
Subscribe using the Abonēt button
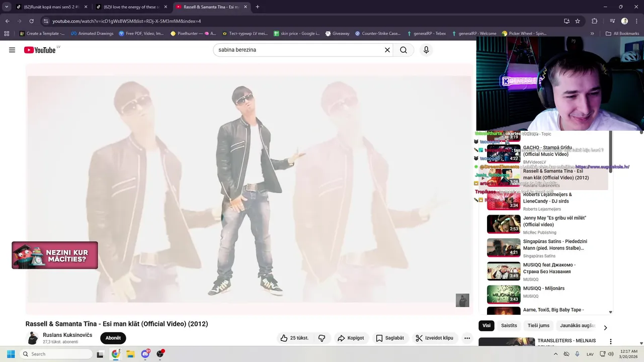click(113, 338)
